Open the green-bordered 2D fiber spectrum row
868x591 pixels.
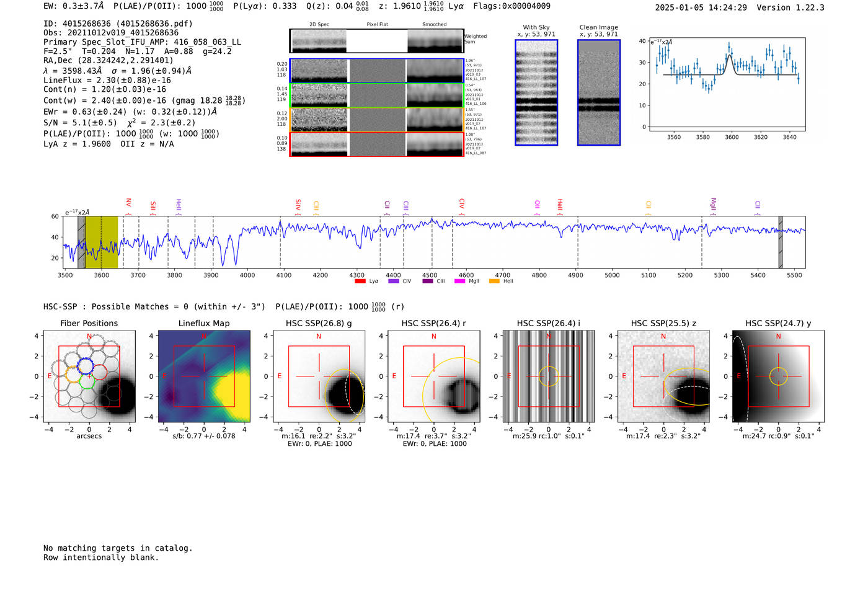point(376,95)
